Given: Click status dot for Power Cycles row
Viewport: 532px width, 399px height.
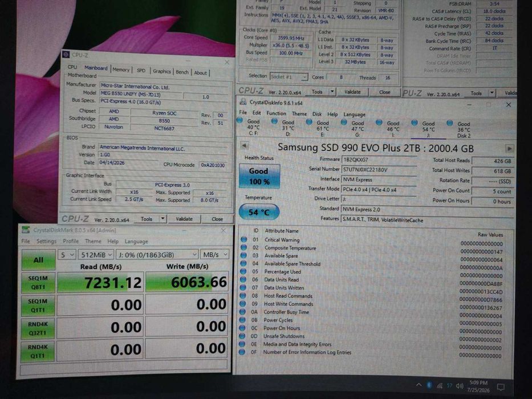Looking at the screenshot, I should coord(242,320).
